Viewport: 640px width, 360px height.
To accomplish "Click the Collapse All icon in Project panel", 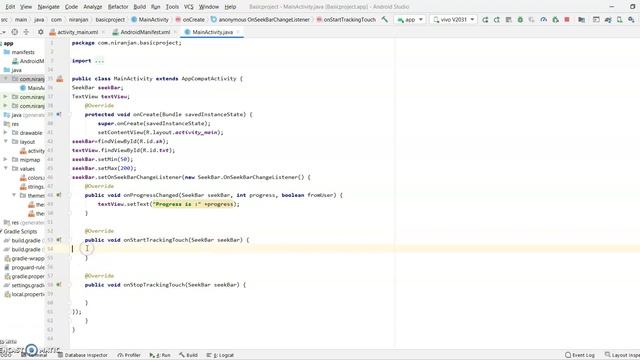I will pos(26,32).
